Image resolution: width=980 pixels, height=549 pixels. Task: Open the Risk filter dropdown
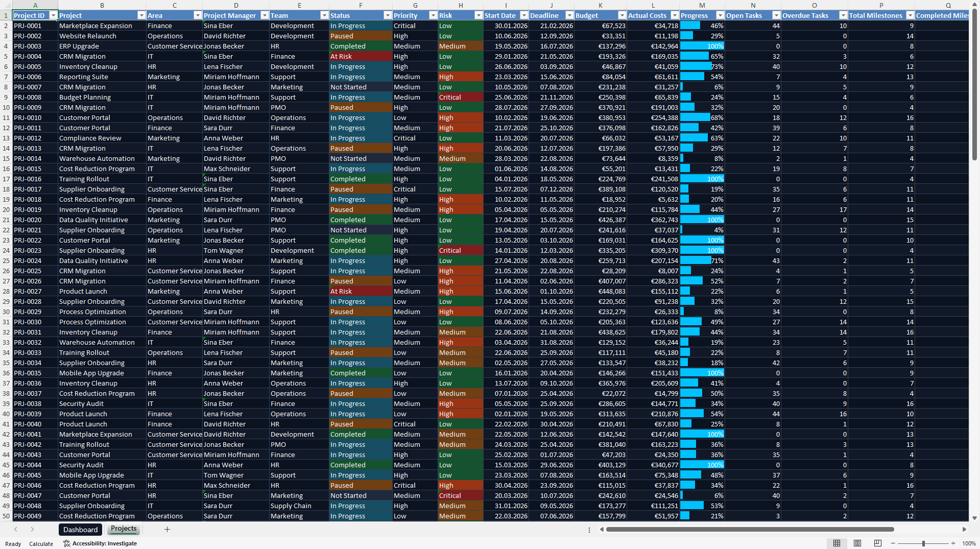479,15
